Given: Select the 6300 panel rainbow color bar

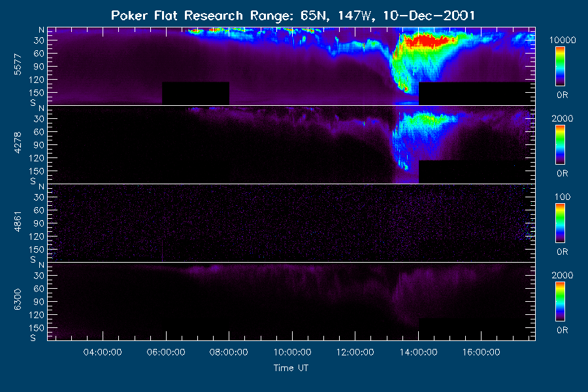Looking at the screenshot, I should coord(561,302).
